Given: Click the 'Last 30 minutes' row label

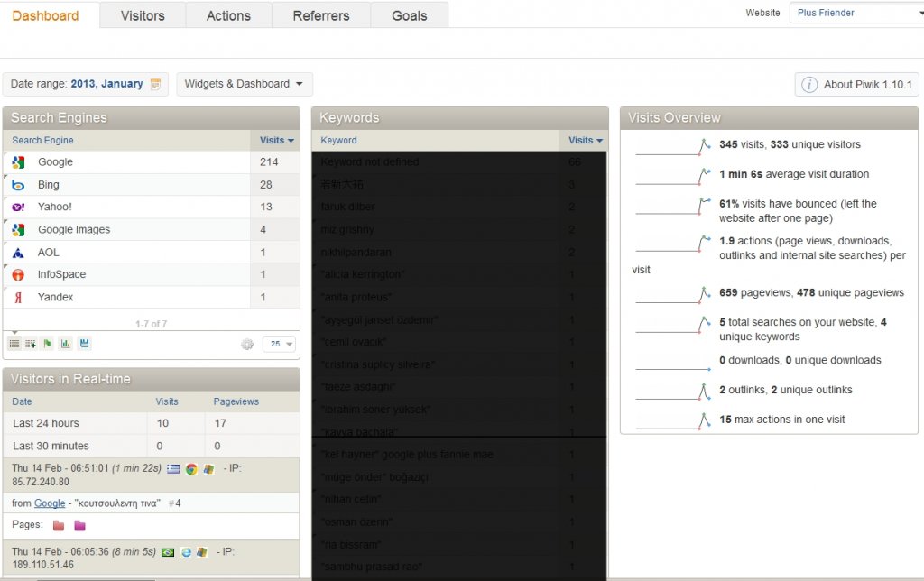Looking at the screenshot, I should pyautogui.click(x=51, y=446).
